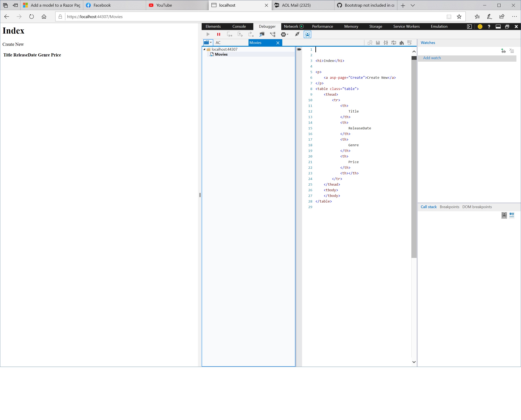Open the exceptions behavior dropdown
Image resolution: width=521 pixels, height=420 pixels.
click(288, 34)
